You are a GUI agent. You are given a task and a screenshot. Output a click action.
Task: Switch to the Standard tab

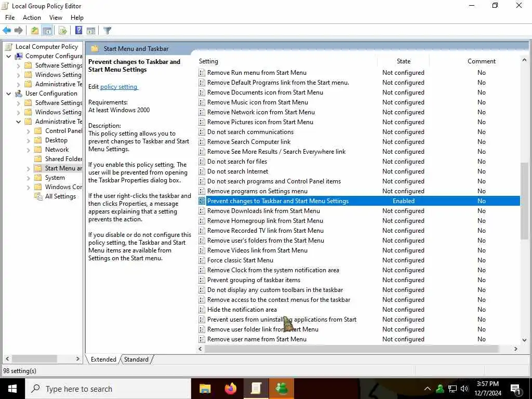point(137,360)
